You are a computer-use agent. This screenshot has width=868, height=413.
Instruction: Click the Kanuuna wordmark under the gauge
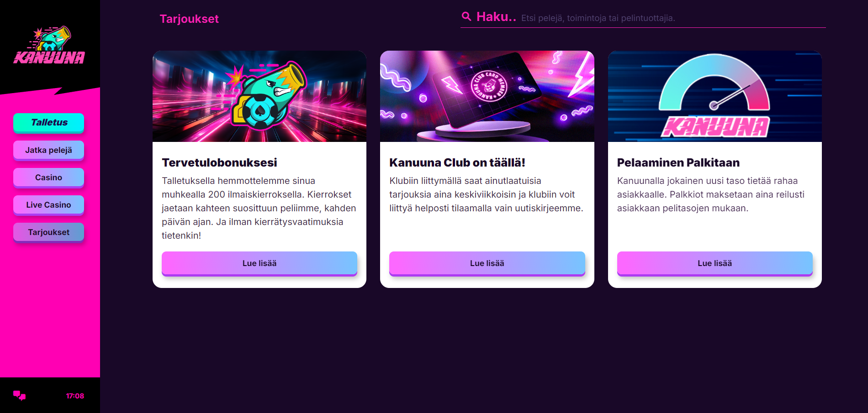point(715,127)
